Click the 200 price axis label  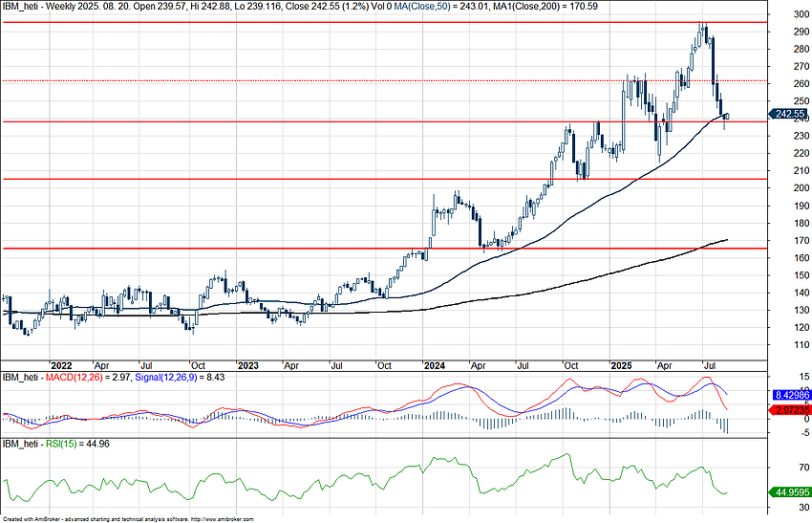[x=801, y=187]
